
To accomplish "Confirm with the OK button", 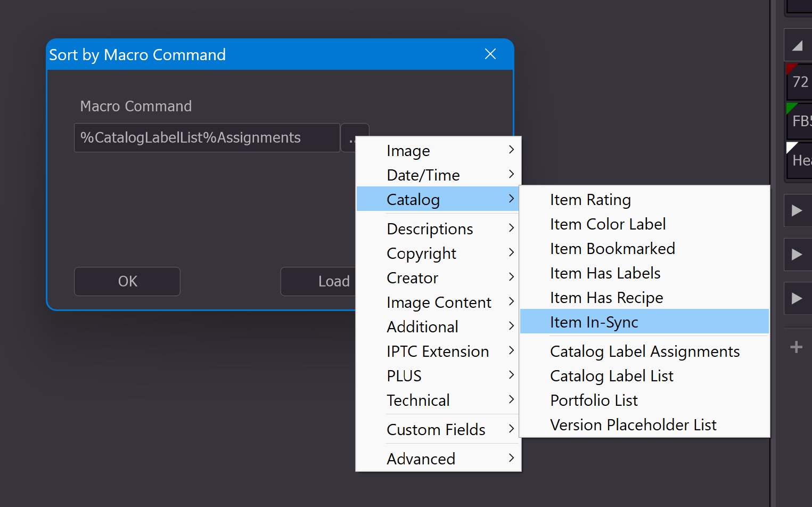I will (x=127, y=281).
